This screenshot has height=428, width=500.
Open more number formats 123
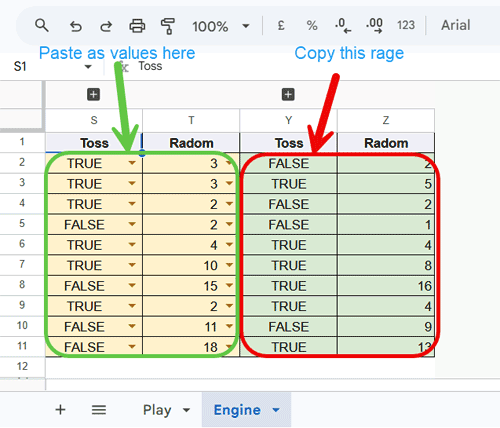coord(406,25)
